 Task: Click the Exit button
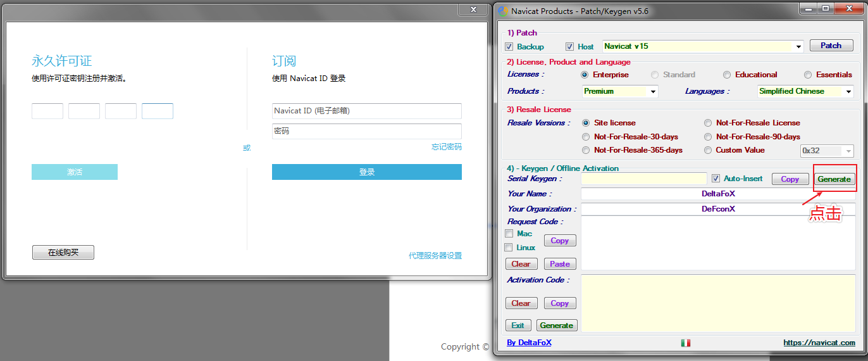[518, 326]
